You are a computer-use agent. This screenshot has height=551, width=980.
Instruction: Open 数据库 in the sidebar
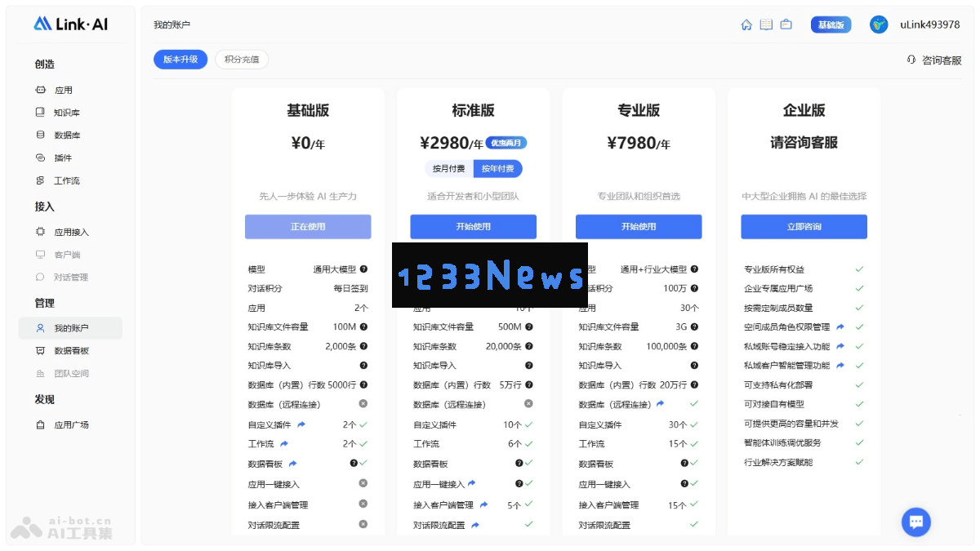pos(69,136)
